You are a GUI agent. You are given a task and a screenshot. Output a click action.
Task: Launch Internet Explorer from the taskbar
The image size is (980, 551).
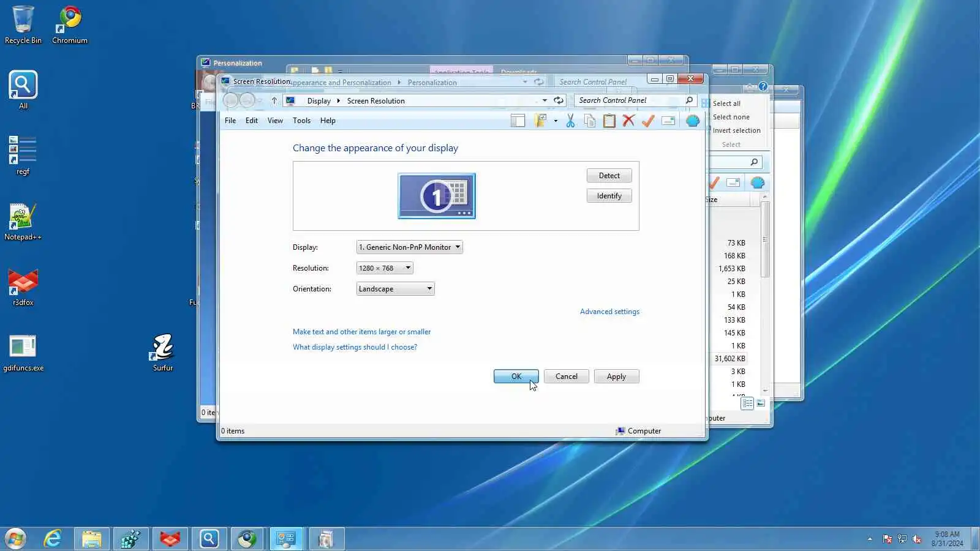point(53,539)
